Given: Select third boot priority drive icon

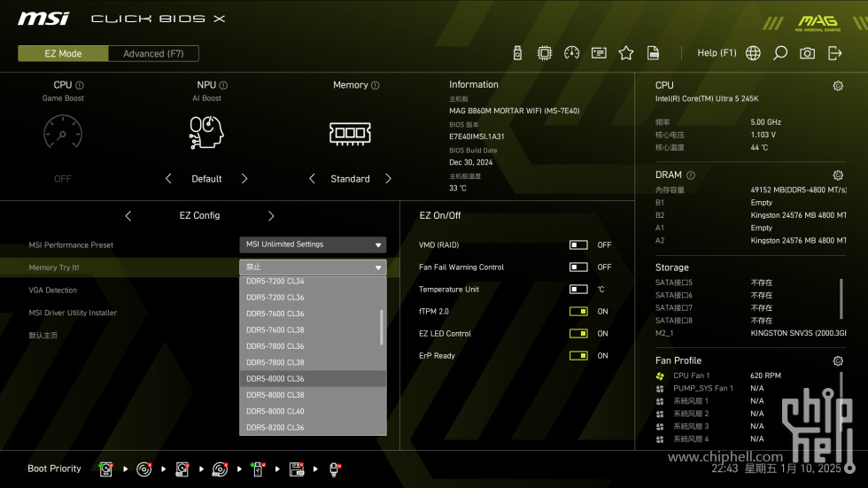Looking at the screenshot, I should click(182, 469).
